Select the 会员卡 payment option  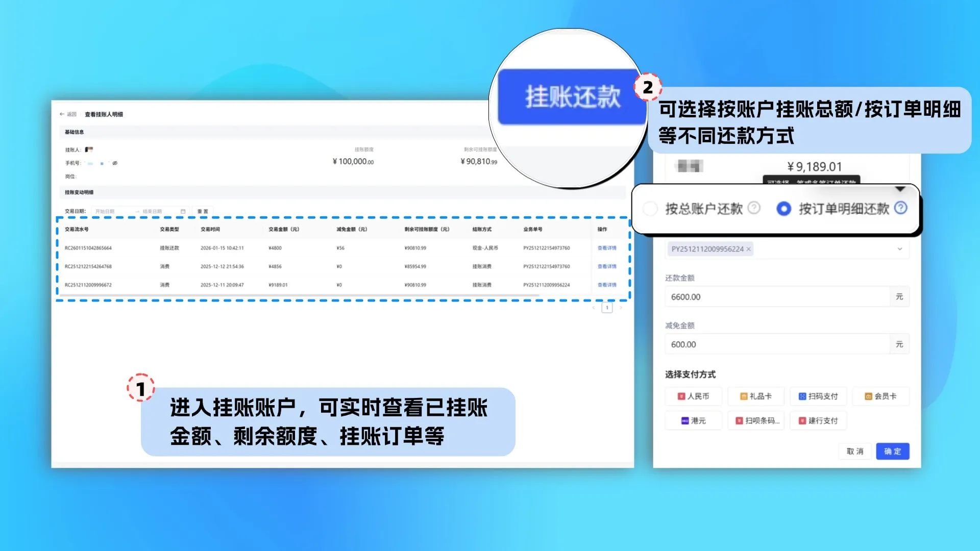(x=880, y=396)
